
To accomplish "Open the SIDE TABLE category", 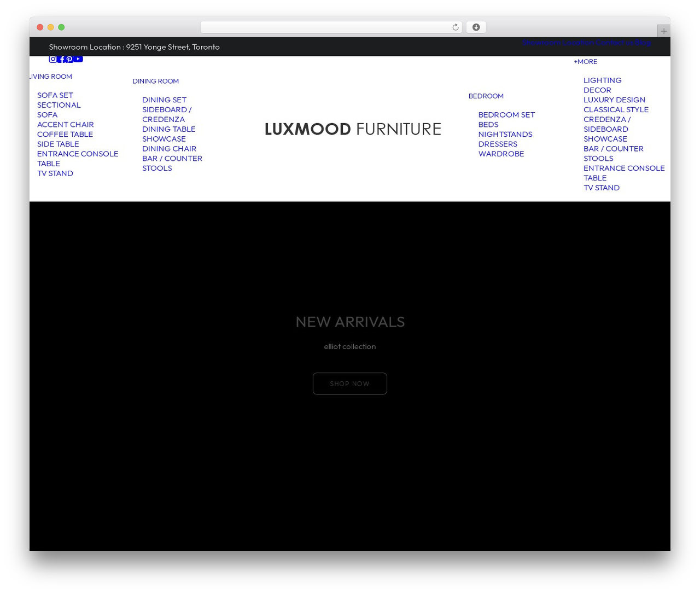I will pyautogui.click(x=58, y=144).
